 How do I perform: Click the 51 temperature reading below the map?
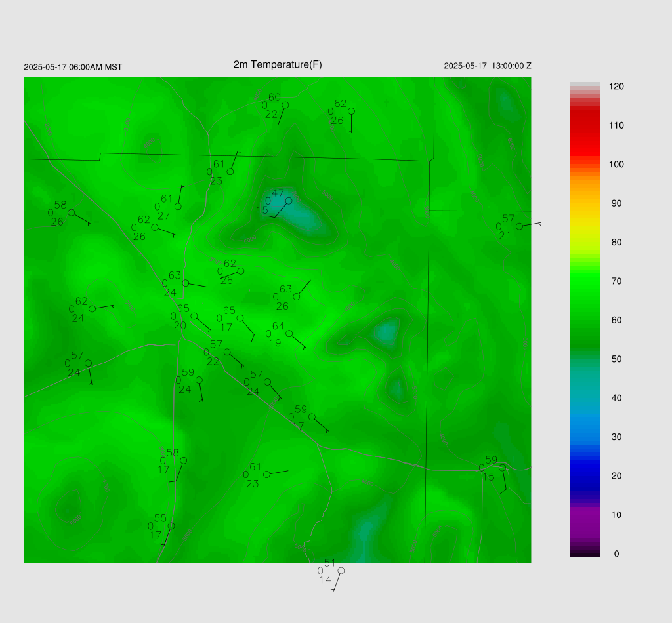pos(329,563)
